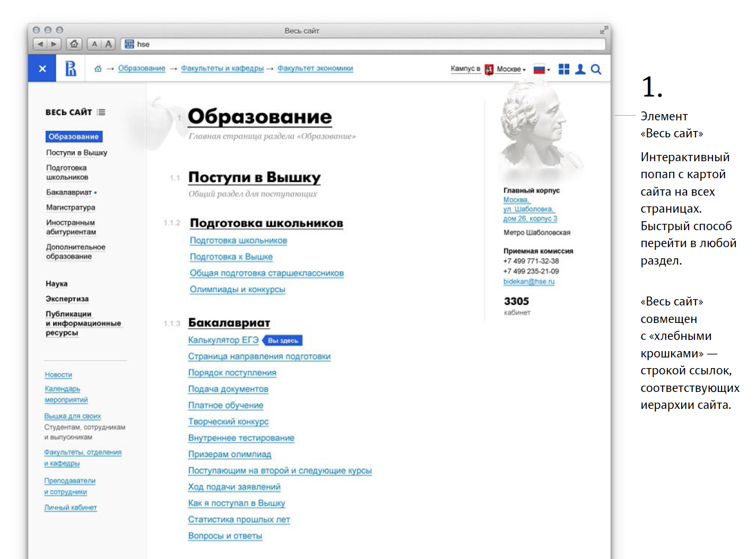
Task: Select Дополнительное образование in sidebar
Action: click(76, 251)
